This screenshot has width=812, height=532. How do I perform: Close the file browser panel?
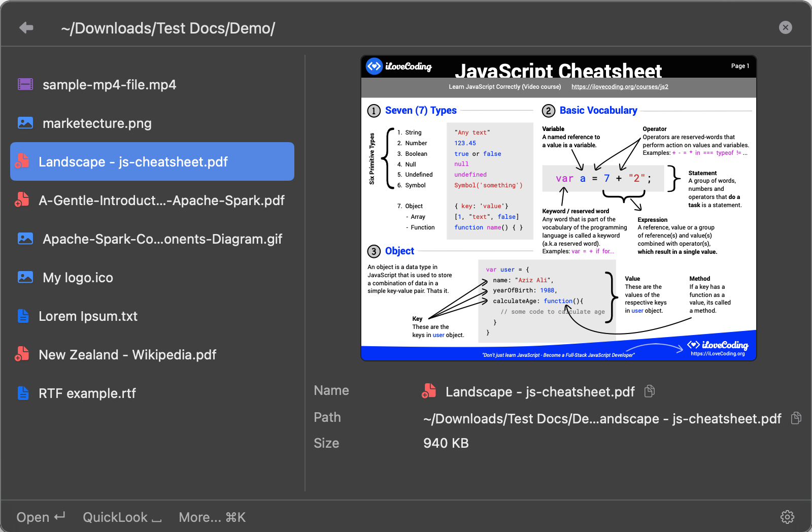[x=785, y=27]
